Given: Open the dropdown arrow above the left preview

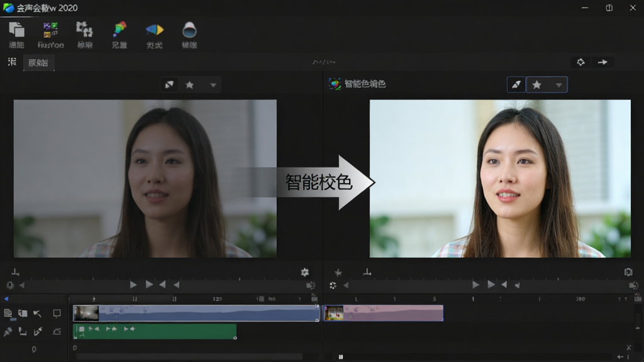Looking at the screenshot, I should [x=213, y=85].
